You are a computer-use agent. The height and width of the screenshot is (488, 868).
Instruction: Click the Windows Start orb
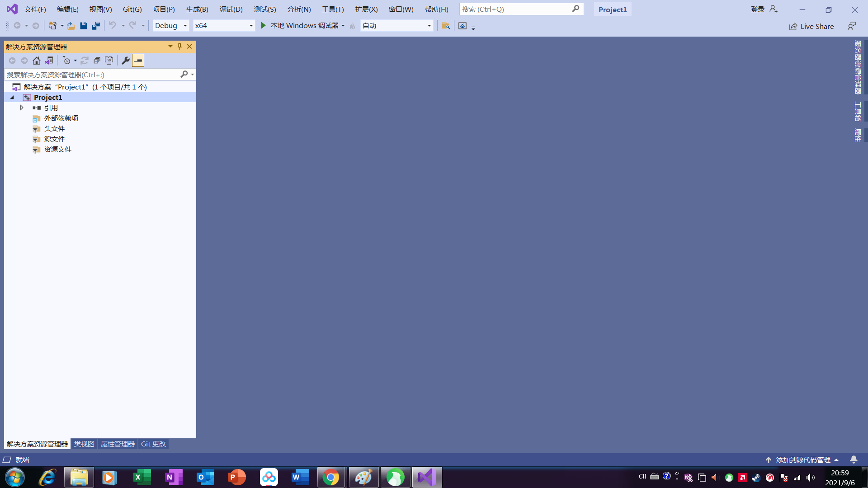[x=15, y=477]
